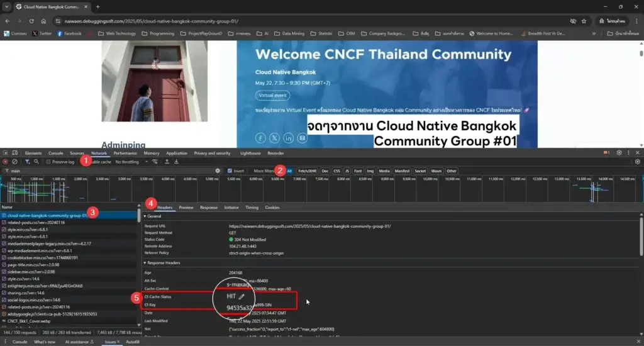Open browser home page
The height and width of the screenshot is (346, 644).
coord(43,21)
